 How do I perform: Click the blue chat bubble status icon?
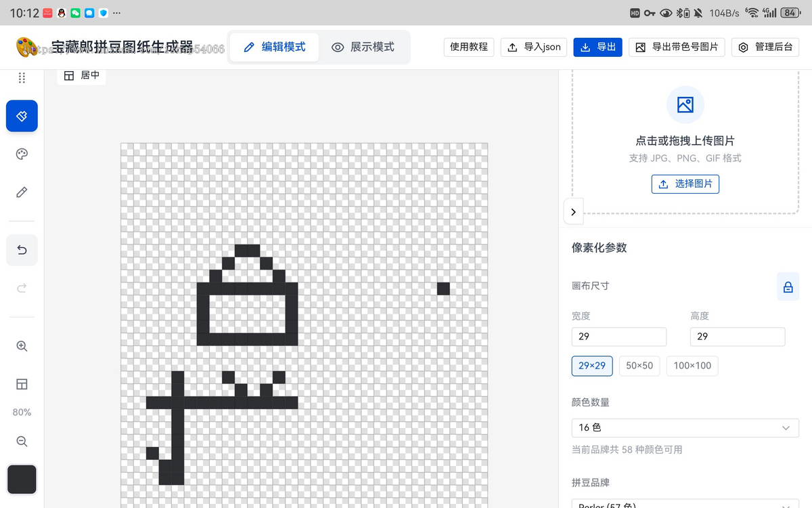click(89, 13)
